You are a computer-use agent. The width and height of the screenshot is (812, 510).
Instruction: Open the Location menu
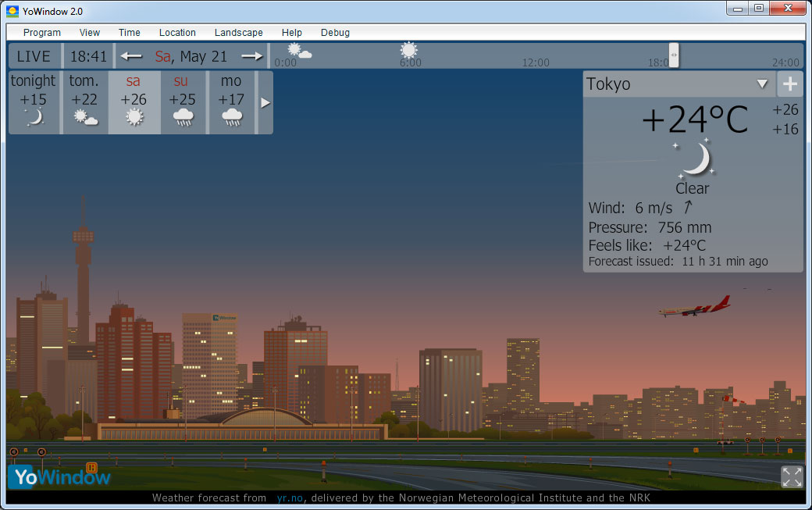tap(177, 33)
